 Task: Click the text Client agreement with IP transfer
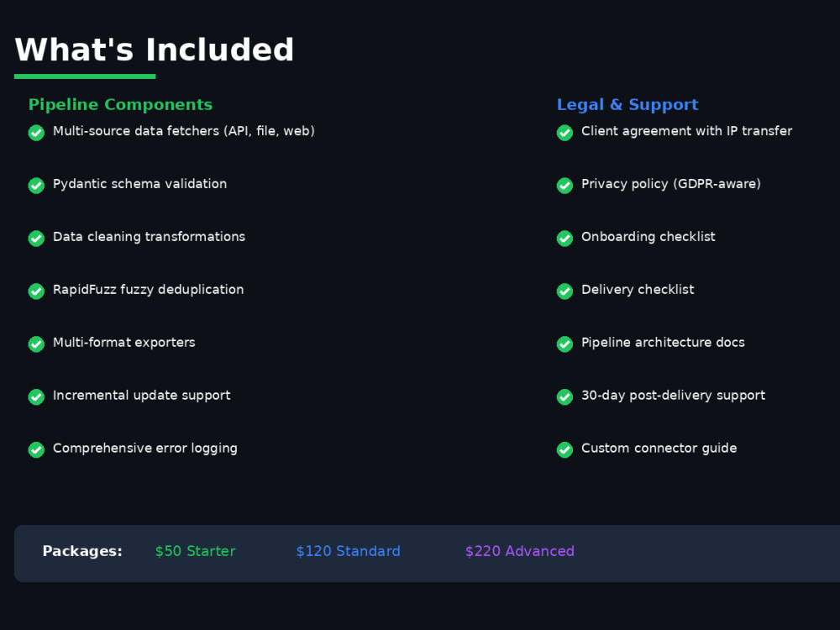click(x=687, y=131)
